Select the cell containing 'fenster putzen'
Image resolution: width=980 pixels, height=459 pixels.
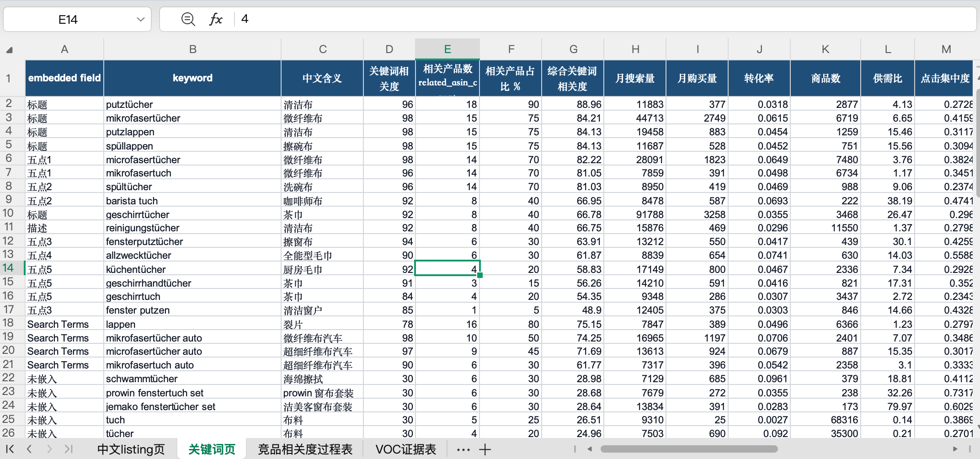tap(192, 310)
